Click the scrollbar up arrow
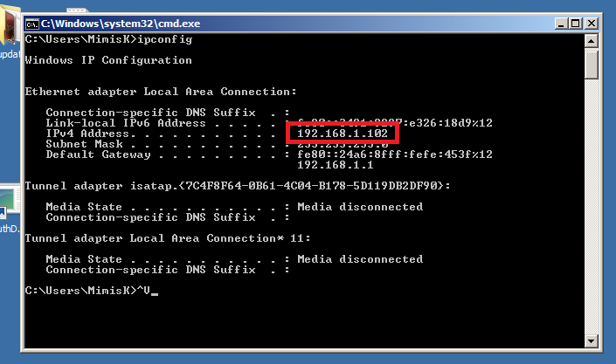 592,41
